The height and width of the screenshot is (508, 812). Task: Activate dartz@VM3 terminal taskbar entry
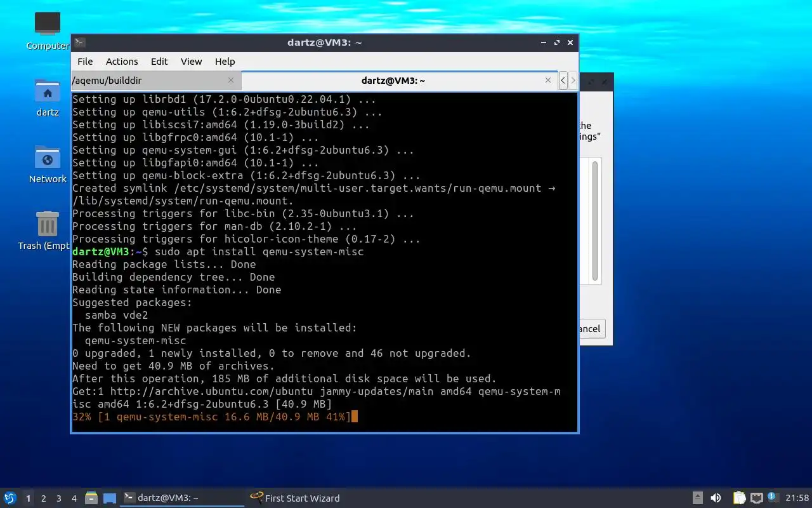pyautogui.click(x=183, y=498)
